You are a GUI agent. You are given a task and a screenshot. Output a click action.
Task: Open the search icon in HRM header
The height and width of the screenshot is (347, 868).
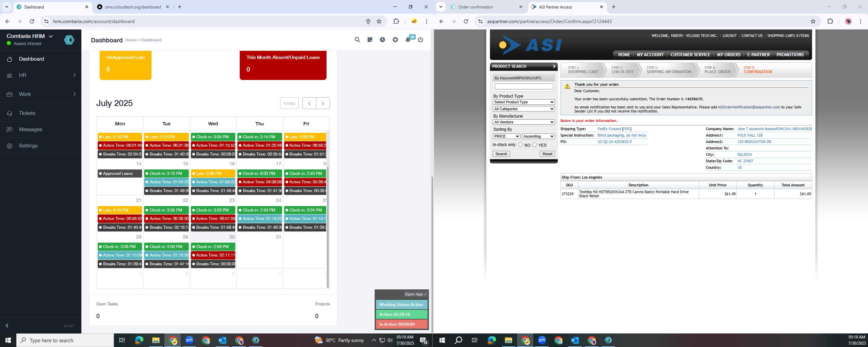[357, 40]
